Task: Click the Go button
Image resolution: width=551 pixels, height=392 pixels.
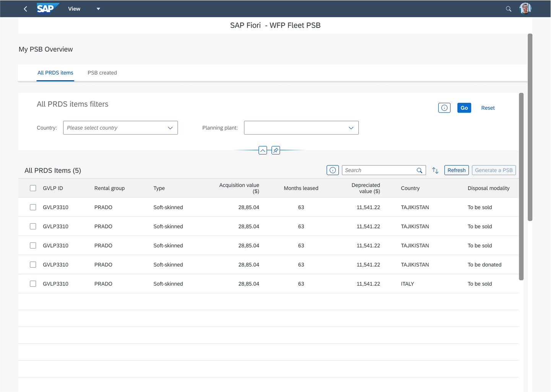Action: coord(464,108)
